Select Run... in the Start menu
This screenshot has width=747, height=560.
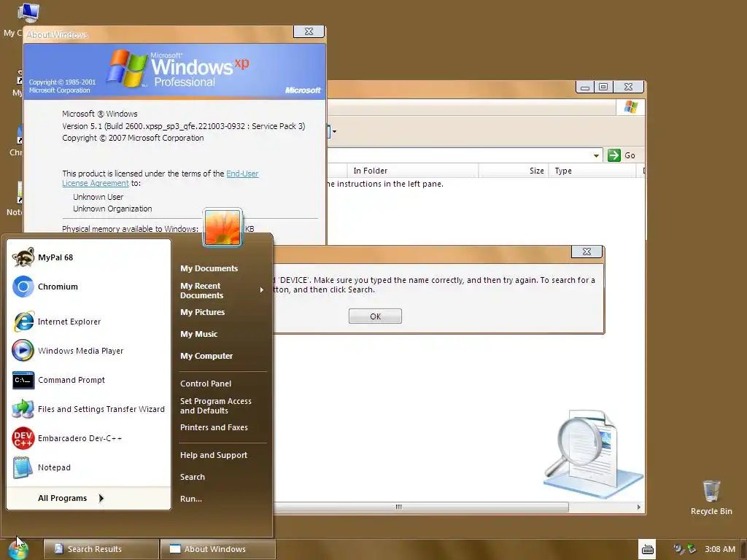[x=191, y=499]
